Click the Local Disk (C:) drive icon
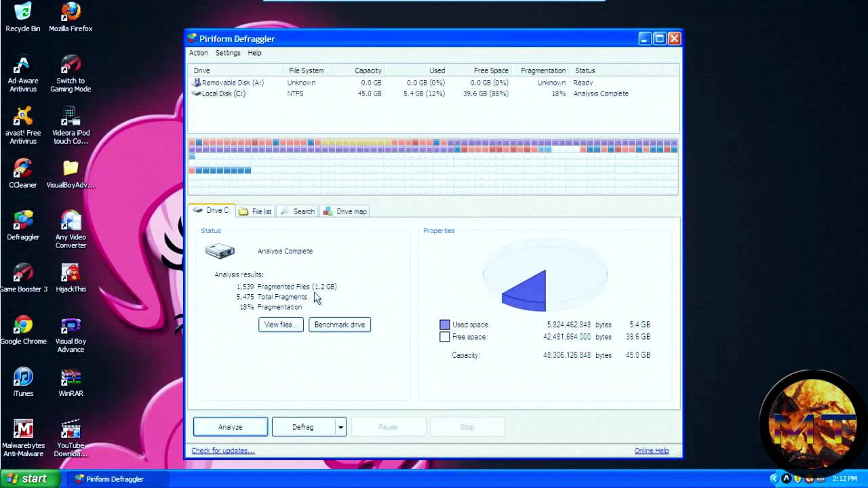This screenshot has height=488, width=868. coord(197,94)
